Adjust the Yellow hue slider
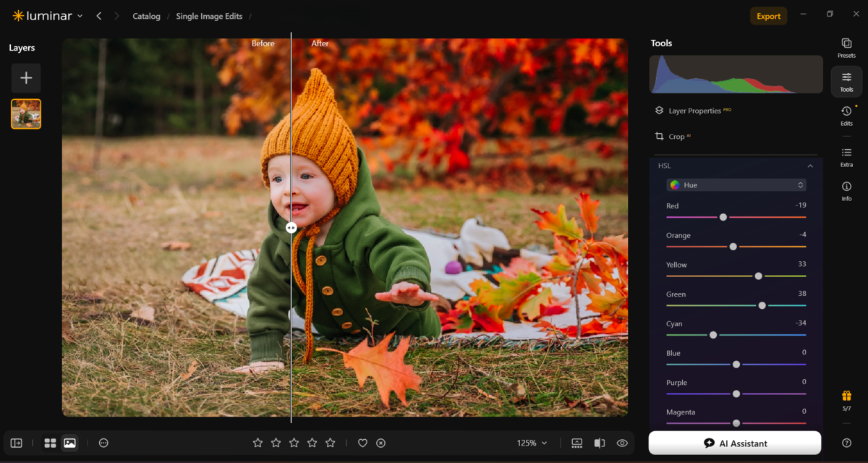The height and width of the screenshot is (463, 868). click(x=758, y=276)
